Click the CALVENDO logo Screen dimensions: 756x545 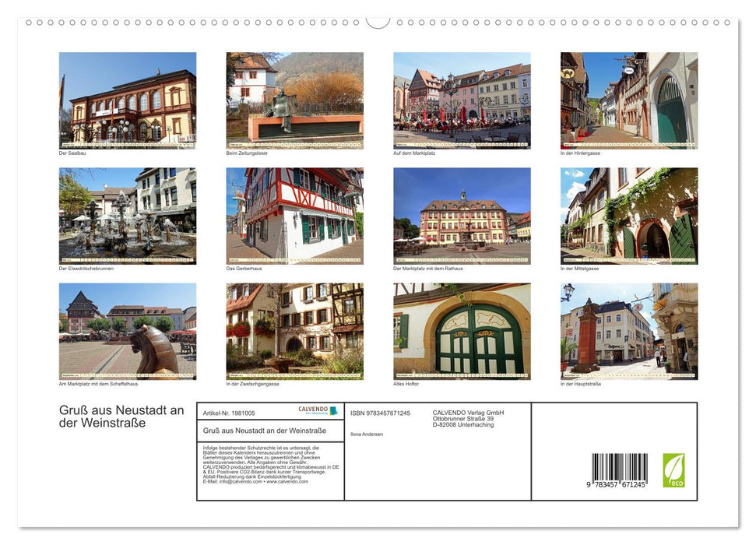click(318, 410)
